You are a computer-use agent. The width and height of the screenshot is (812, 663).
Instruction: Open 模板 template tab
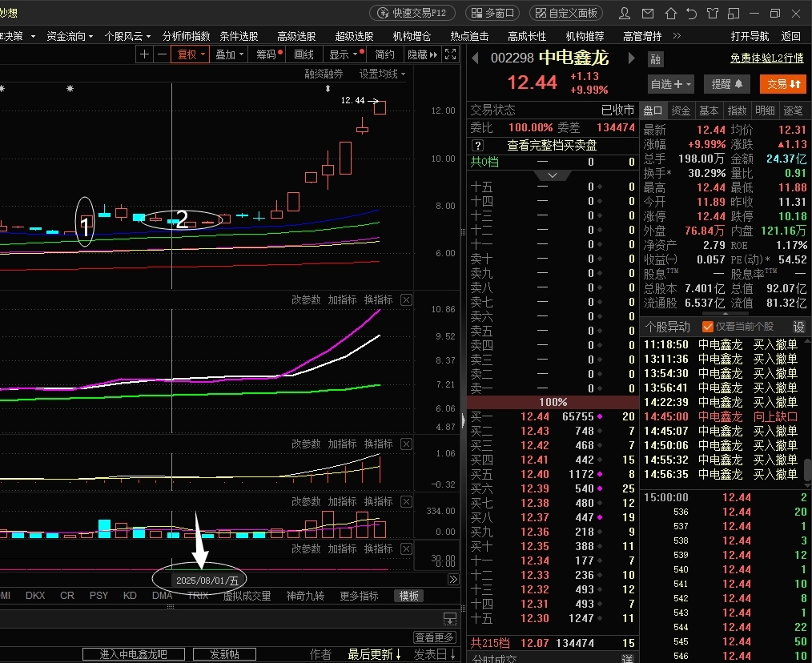(x=408, y=596)
